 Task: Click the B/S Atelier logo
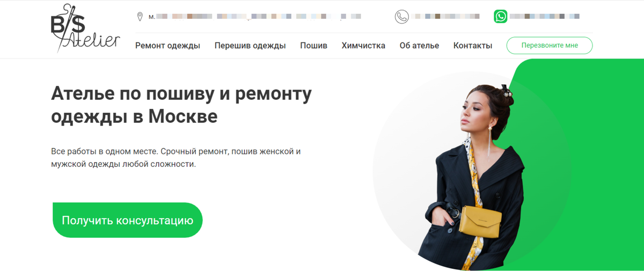[85, 28]
